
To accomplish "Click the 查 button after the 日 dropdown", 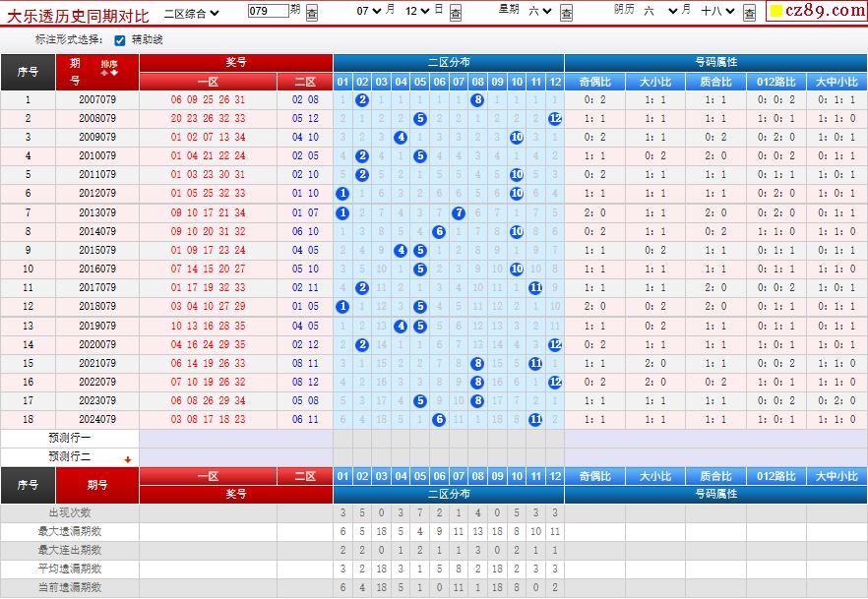I will (456, 13).
